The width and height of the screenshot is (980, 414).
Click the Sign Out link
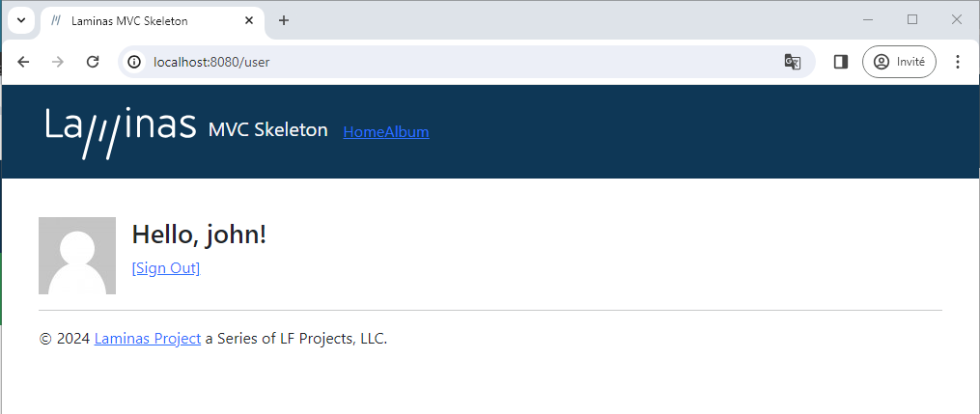point(166,268)
